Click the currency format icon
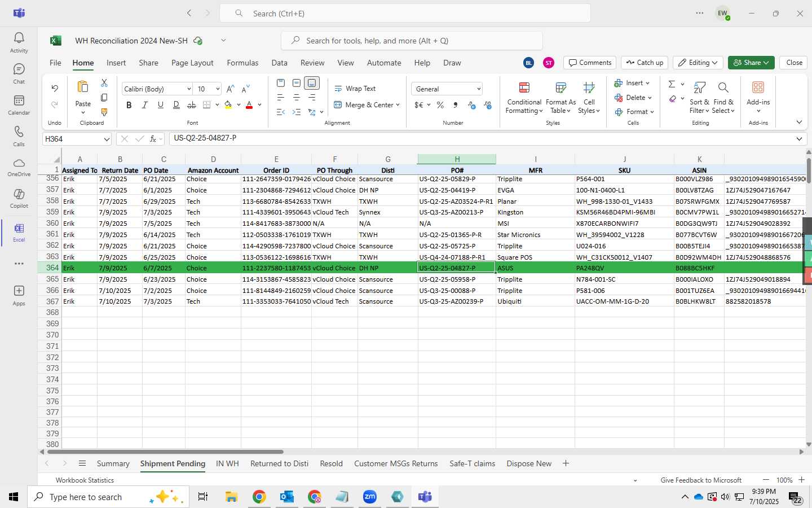Screen dimensions: 812x508 coord(419,105)
